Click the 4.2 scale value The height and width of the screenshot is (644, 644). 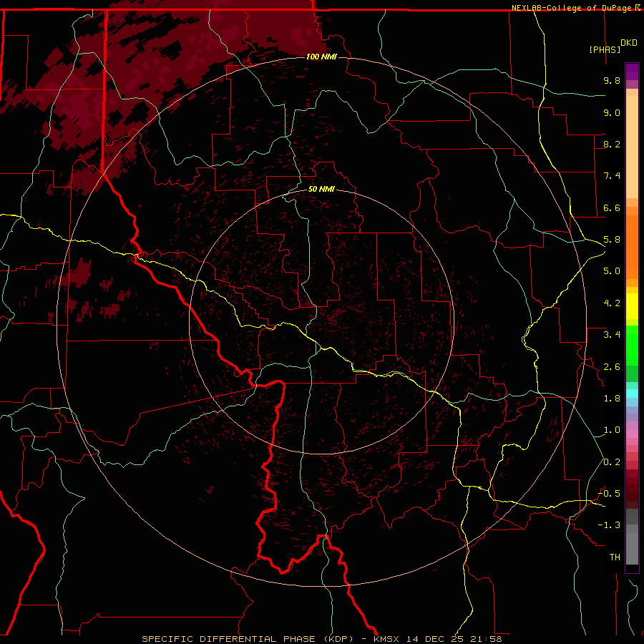612,303
